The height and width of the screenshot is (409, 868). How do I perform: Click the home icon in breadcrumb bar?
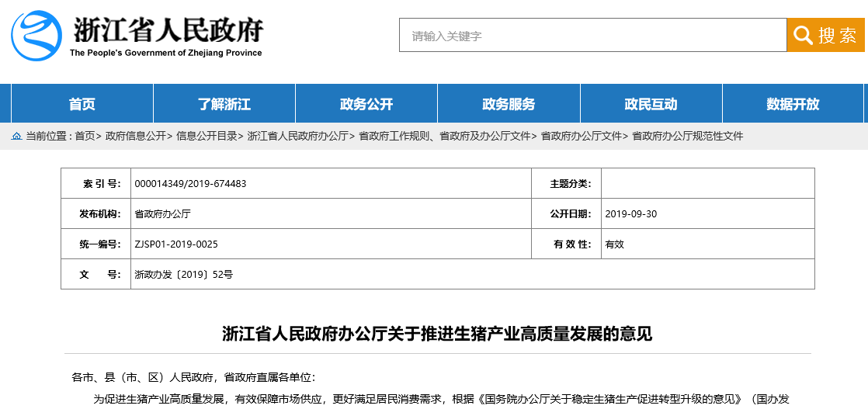click(16, 136)
